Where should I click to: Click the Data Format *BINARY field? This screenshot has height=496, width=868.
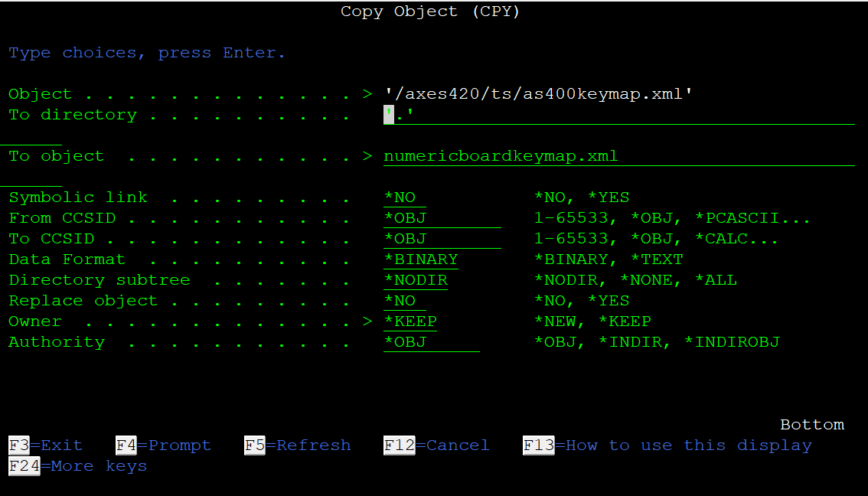click(x=421, y=259)
